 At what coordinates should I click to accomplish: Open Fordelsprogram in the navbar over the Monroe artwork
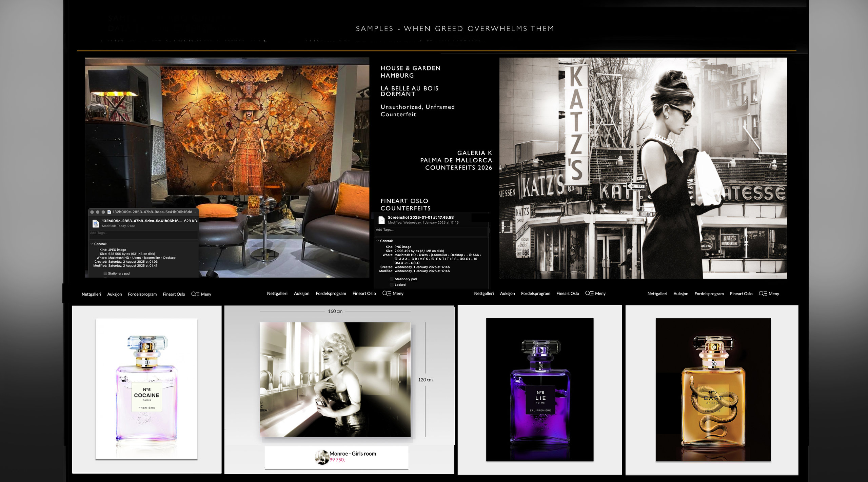coord(331,294)
